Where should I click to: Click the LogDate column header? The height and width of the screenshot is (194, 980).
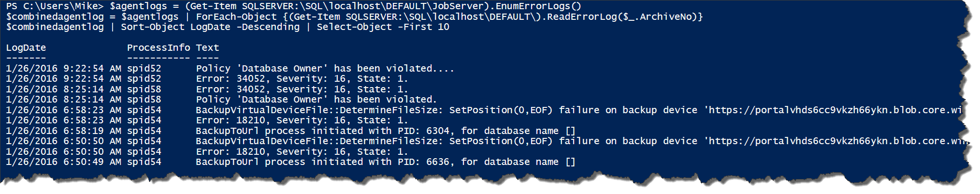click(x=26, y=48)
